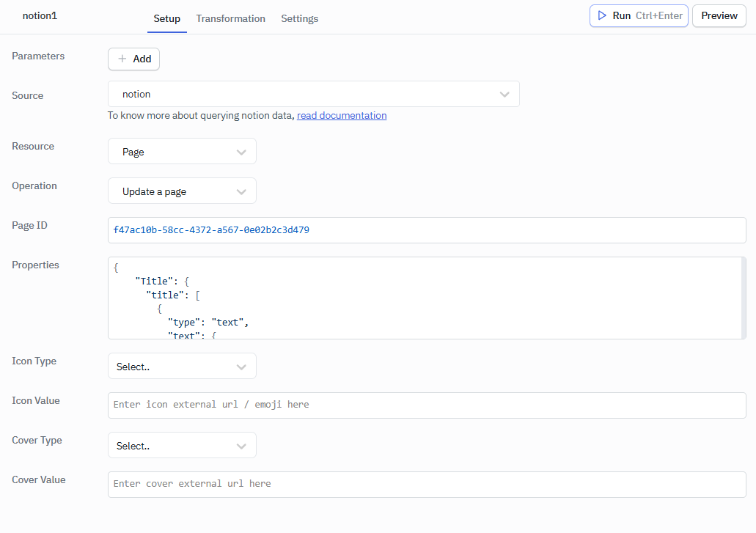756x533 pixels.
Task: Click the Run play triangle icon
Action: (x=602, y=15)
